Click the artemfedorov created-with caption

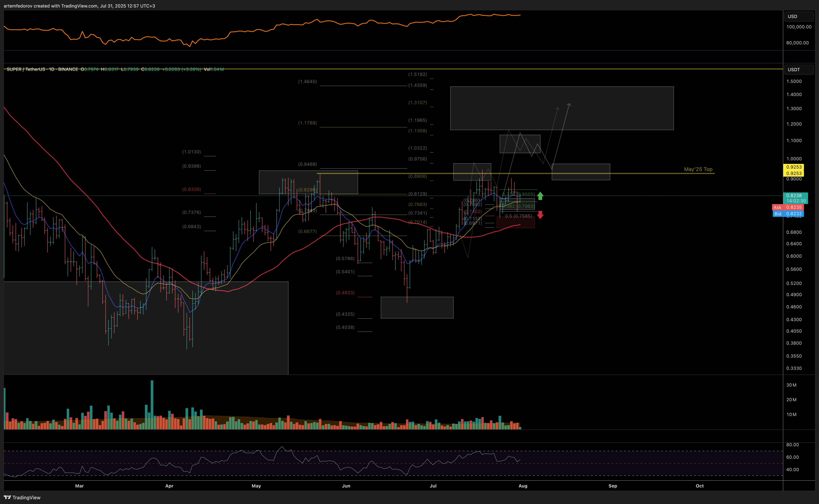click(79, 6)
